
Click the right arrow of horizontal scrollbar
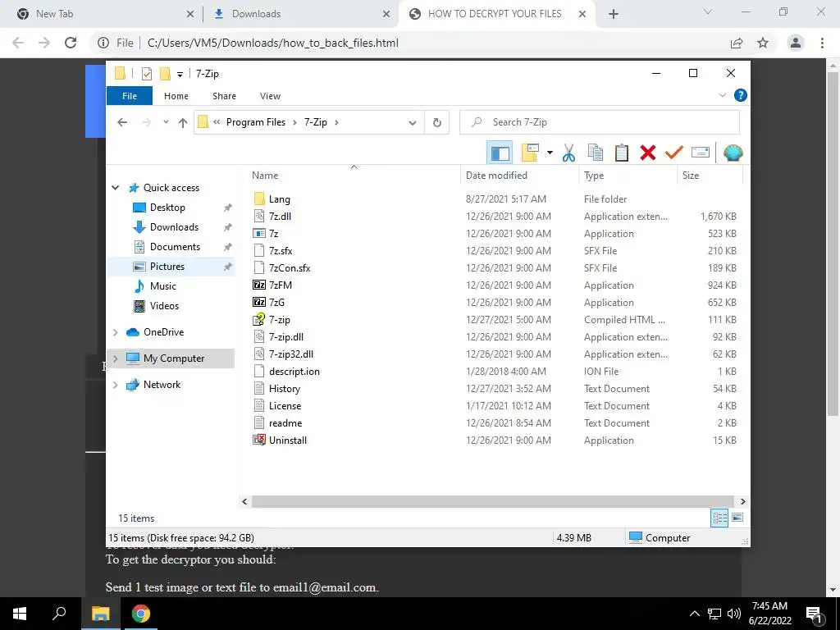[x=742, y=501]
